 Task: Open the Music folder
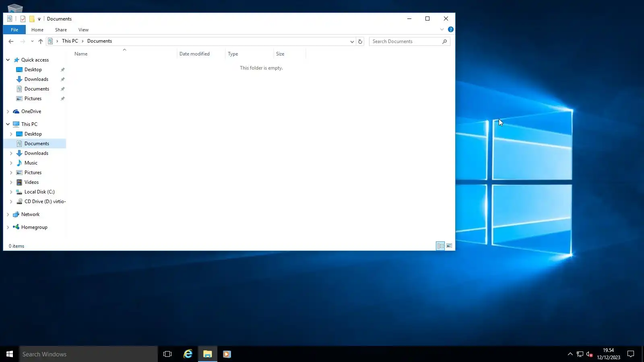(x=31, y=163)
